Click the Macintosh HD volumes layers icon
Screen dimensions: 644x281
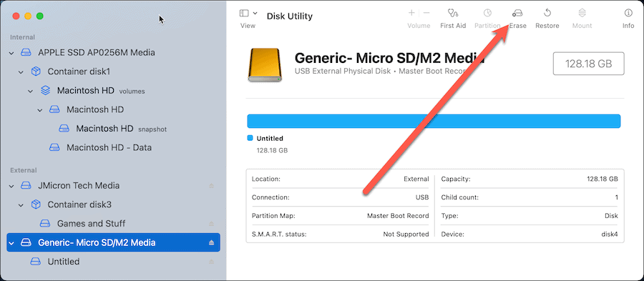point(45,91)
